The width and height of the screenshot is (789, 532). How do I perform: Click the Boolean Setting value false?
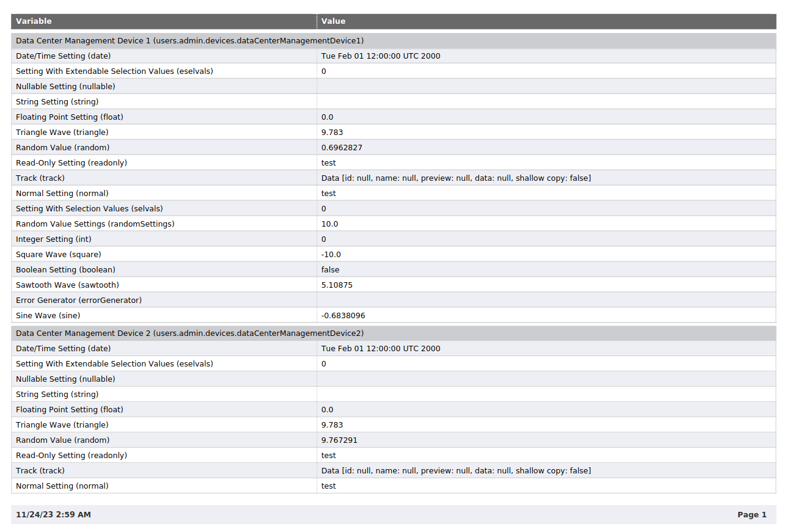330,270
